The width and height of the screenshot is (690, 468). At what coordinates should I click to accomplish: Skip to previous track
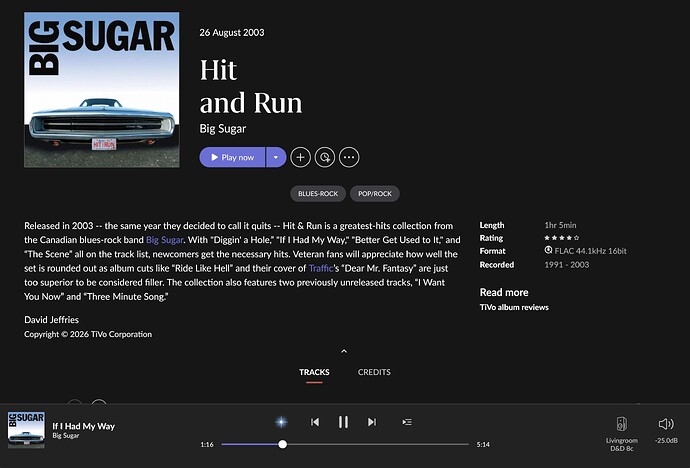(x=315, y=422)
